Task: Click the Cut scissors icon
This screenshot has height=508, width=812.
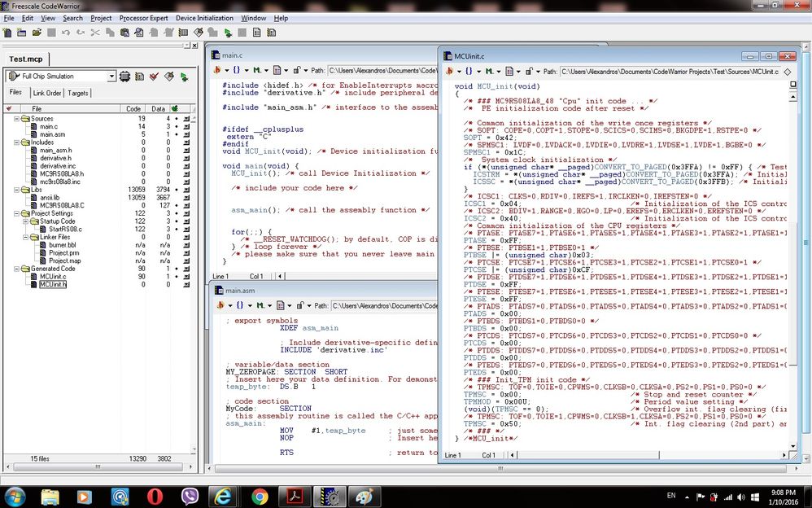Action: [x=95, y=33]
